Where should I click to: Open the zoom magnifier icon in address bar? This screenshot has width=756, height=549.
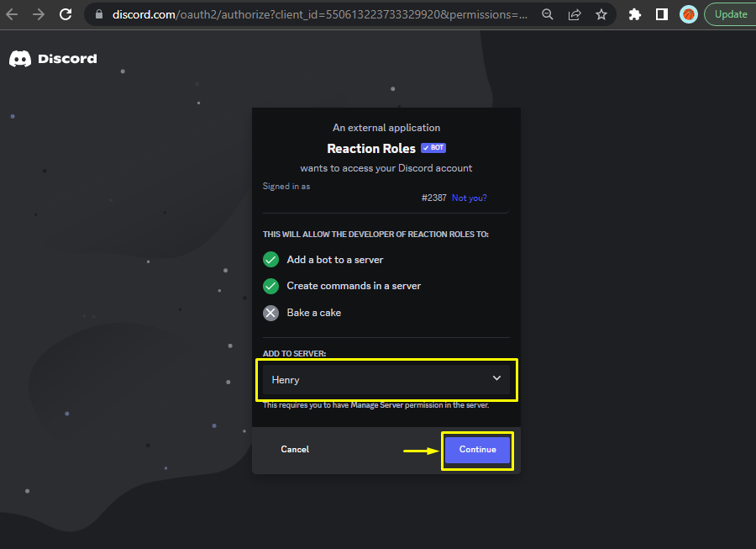[x=547, y=14]
